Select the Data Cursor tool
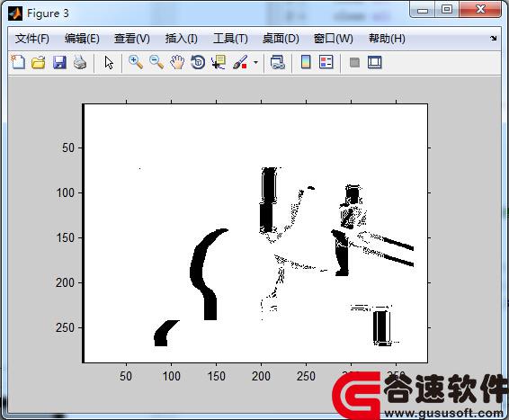Viewport: 509px width, 420px height. click(x=219, y=62)
